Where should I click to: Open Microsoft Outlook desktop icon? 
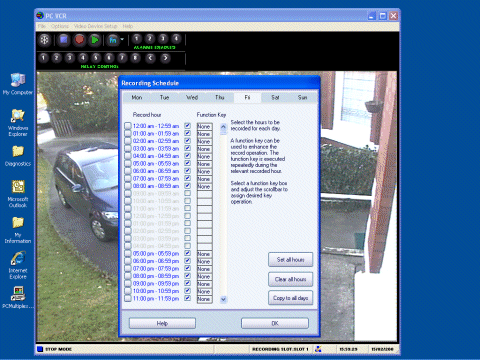point(18,194)
